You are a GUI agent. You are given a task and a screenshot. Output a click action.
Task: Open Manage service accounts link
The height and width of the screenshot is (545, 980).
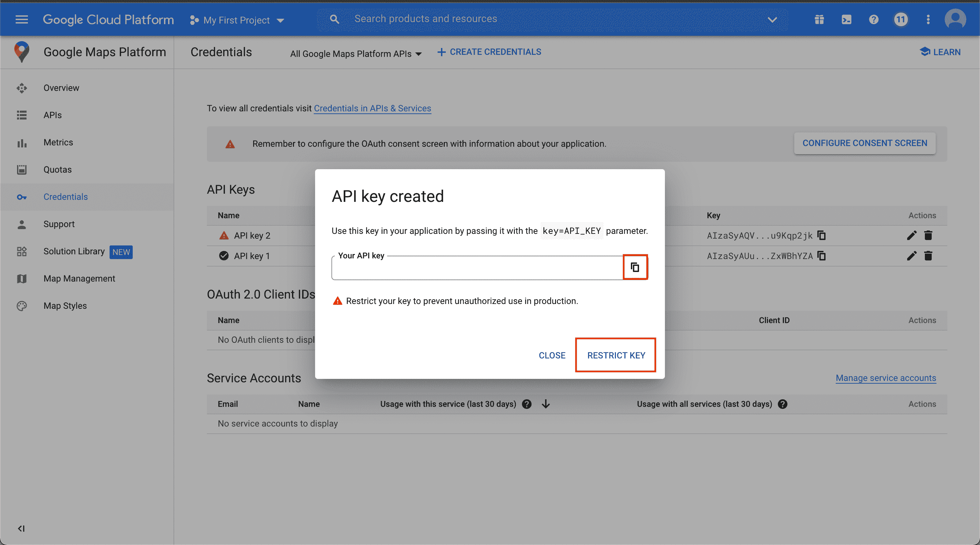886,378
